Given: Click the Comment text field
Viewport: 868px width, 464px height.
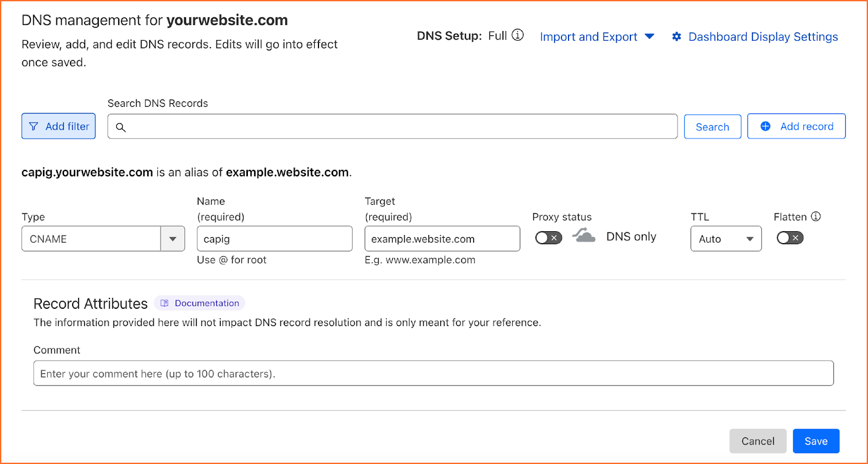Looking at the screenshot, I should tap(433, 373).
